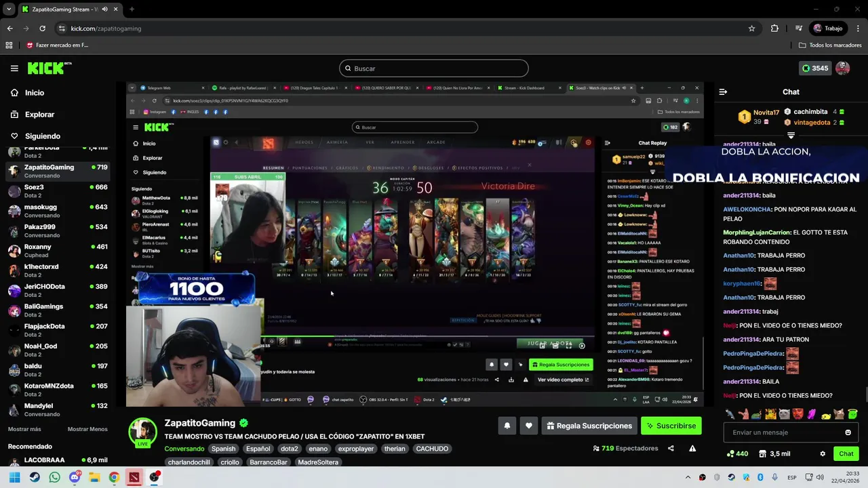
Task: Open the Pakaz999 channel in sidebar
Action: click(58, 230)
